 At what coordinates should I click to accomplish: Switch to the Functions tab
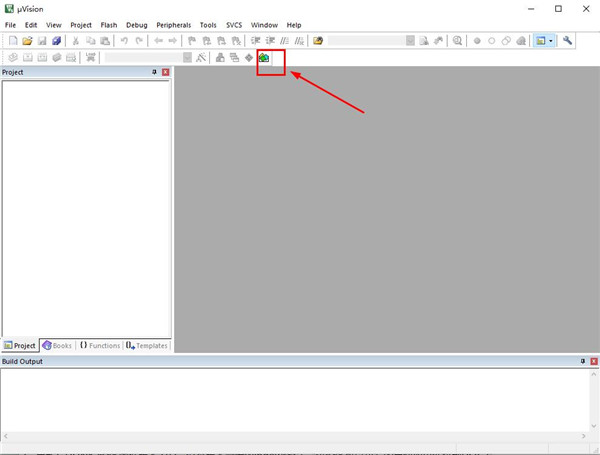pyautogui.click(x=100, y=346)
